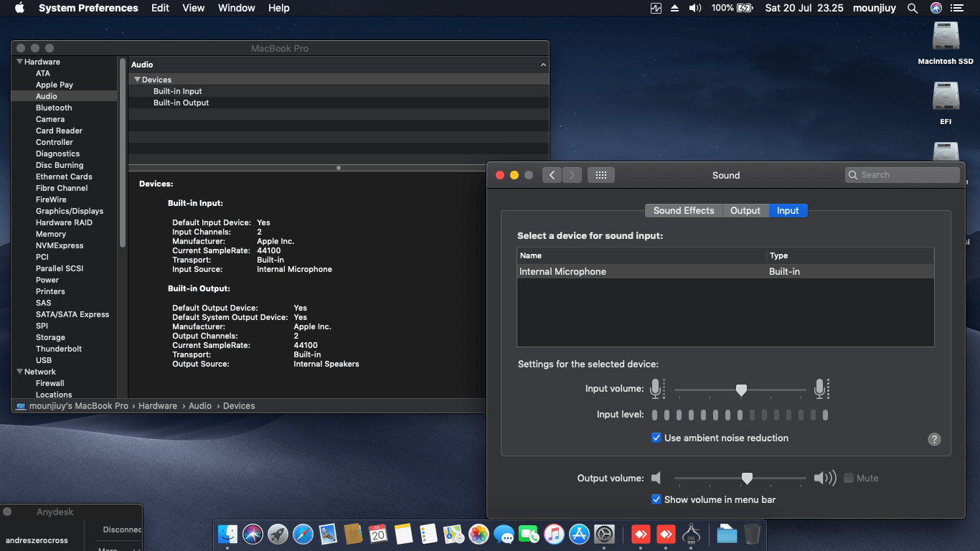Open the App Store in the Dock
Screen dimensions: 980x551
pos(579,534)
